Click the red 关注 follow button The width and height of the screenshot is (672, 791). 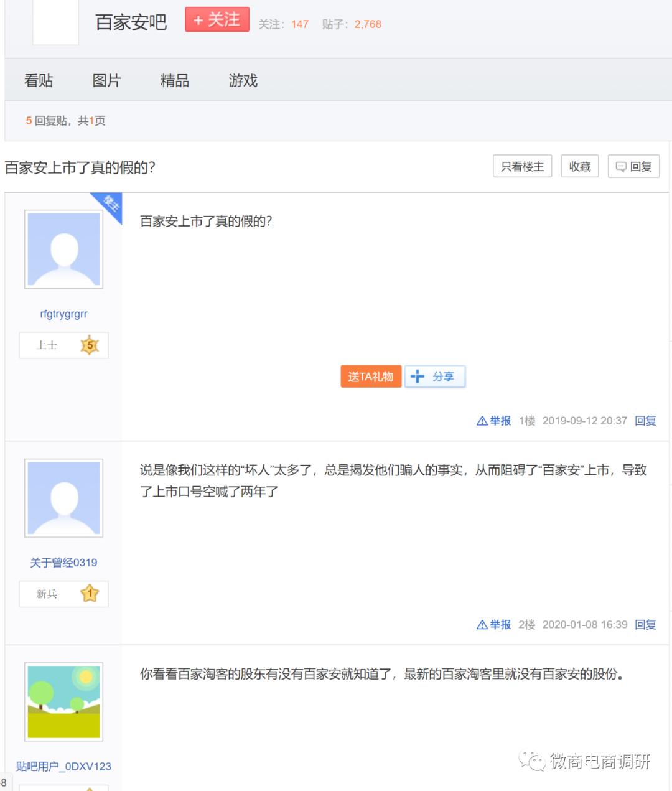(x=217, y=20)
